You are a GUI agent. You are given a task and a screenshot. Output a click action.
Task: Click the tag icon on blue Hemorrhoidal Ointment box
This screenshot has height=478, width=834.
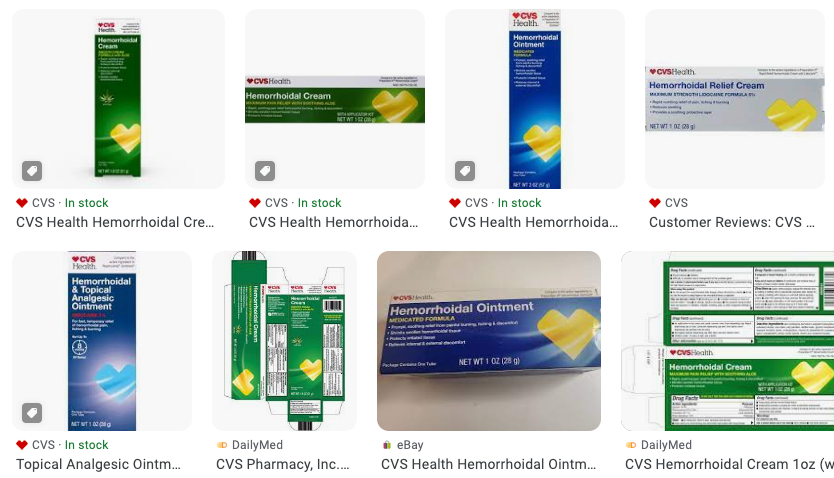(x=465, y=171)
